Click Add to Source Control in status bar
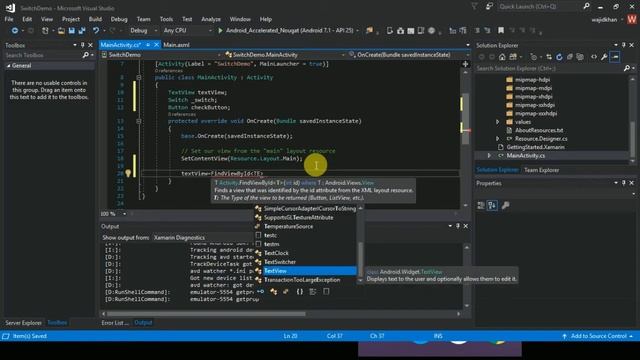This screenshot has width=640, height=360. coord(598,336)
